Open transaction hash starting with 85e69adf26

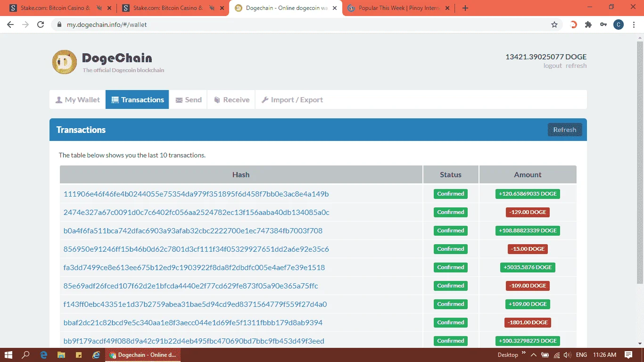(191, 286)
